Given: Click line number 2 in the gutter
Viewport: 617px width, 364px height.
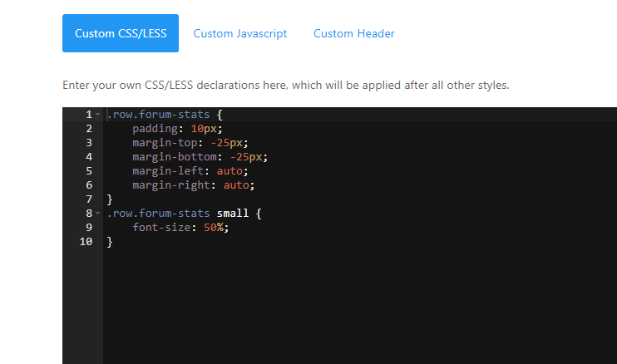Looking at the screenshot, I should click(x=88, y=128).
